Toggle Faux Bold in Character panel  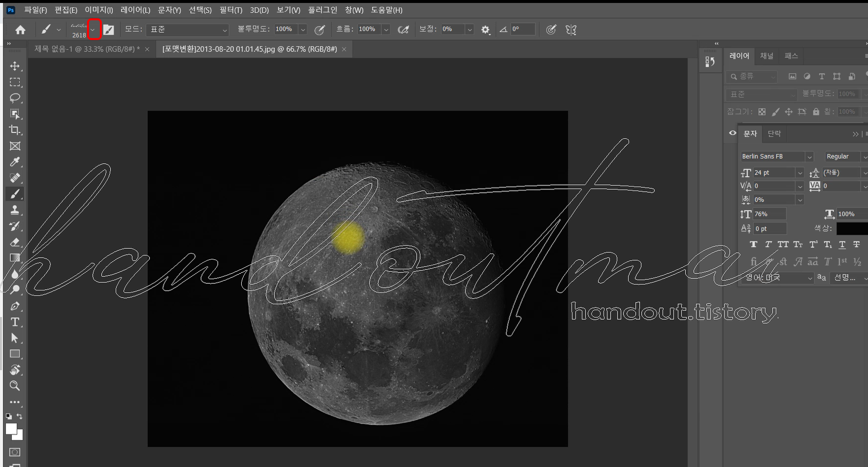[x=753, y=244]
